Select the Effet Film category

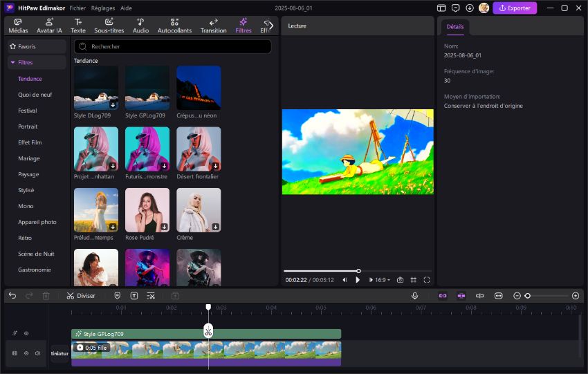click(x=30, y=142)
